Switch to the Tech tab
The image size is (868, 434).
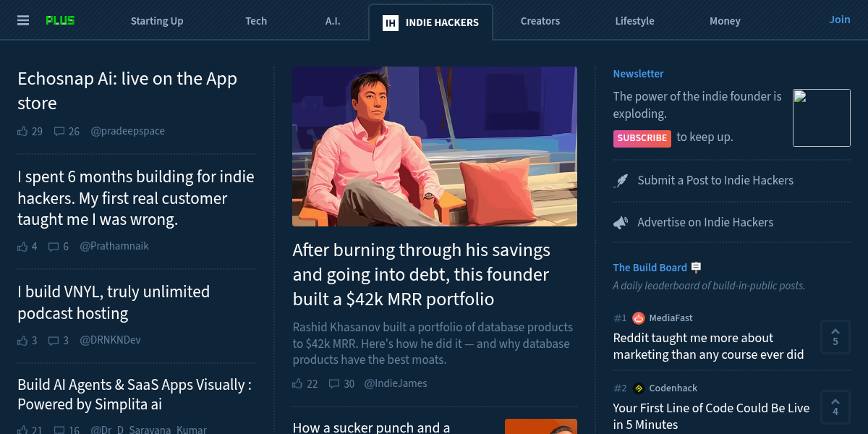[256, 21]
